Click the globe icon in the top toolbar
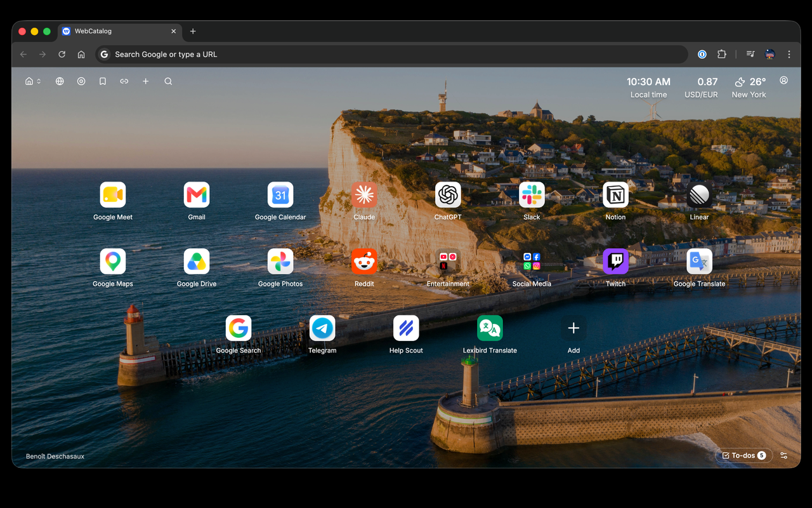812x508 pixels. point(60,81)
